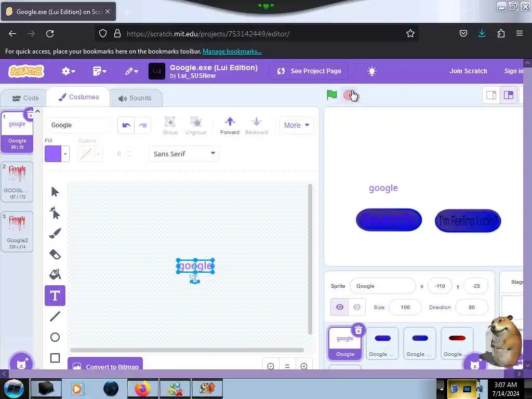Switch to the Code tab

25,98
